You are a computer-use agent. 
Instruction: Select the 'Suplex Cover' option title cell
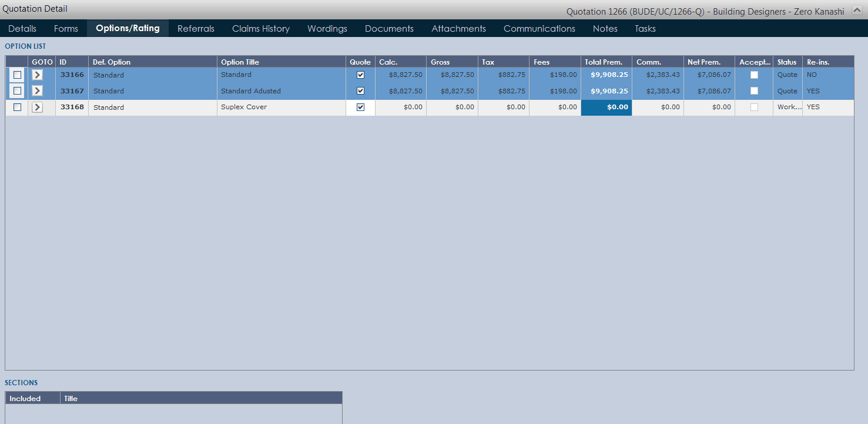coord(281,107)
